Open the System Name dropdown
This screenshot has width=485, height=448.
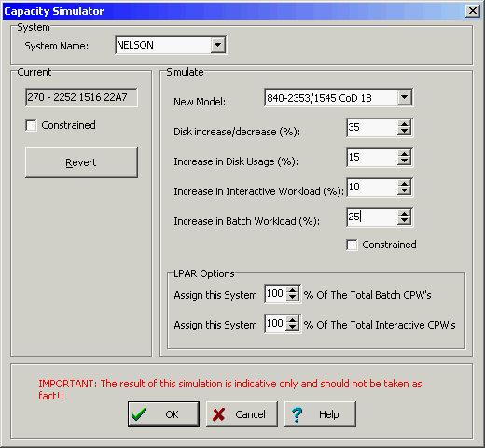click(218, 45)
